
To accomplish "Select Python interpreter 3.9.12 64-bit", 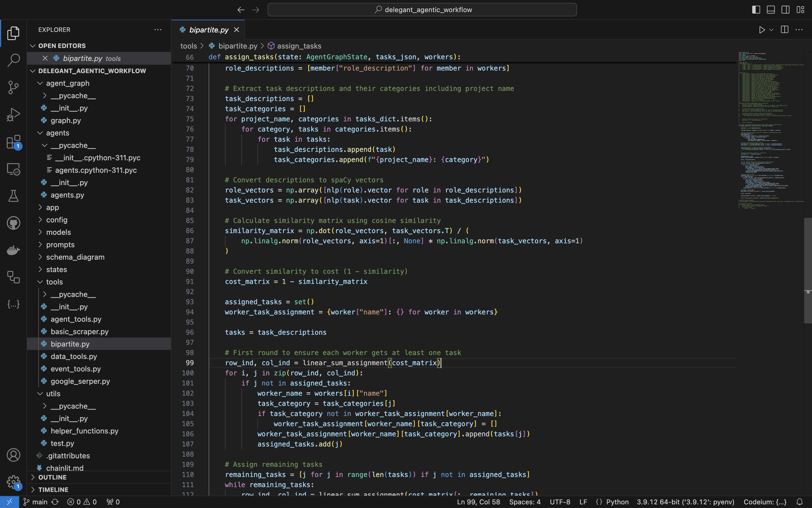I will pos(685,502).
